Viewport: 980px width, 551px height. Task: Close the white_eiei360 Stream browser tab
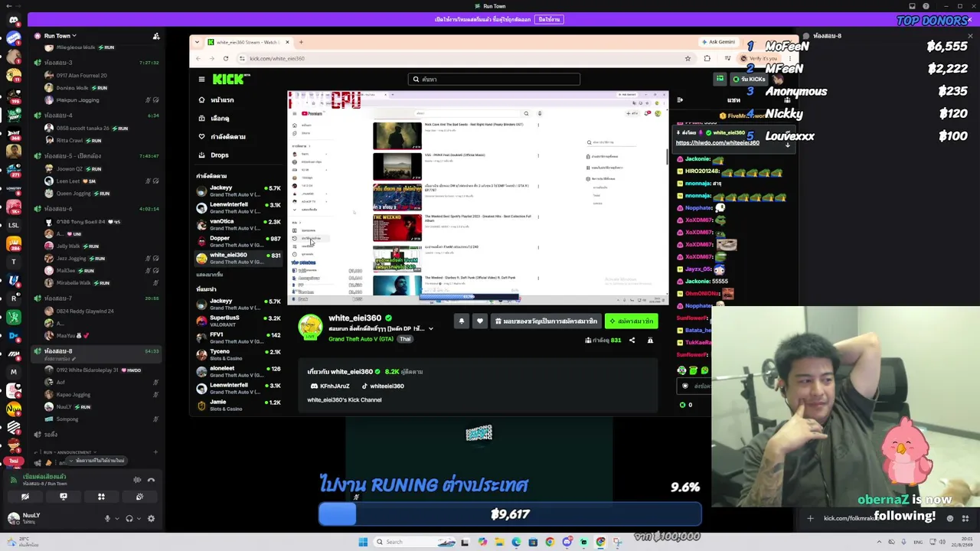[x=287, y=42]
